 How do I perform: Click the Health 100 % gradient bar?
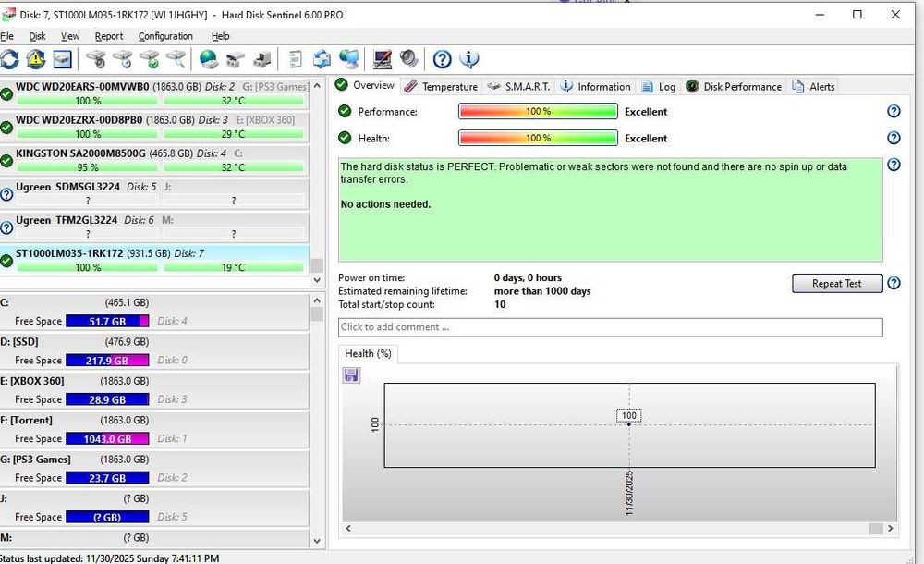538,138
